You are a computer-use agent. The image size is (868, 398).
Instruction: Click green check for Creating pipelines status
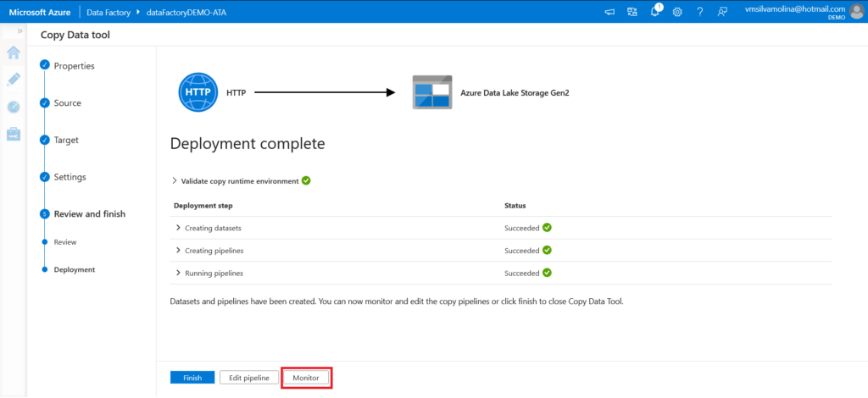click(x=547, y=250)
